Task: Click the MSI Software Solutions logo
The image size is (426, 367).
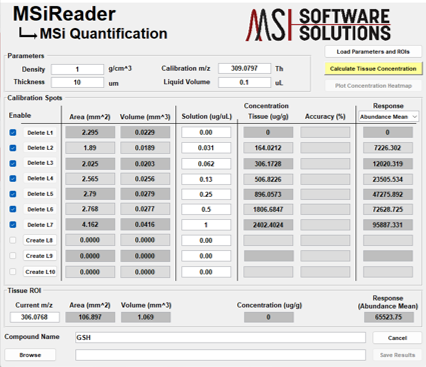Action: (x=318, y=25)
